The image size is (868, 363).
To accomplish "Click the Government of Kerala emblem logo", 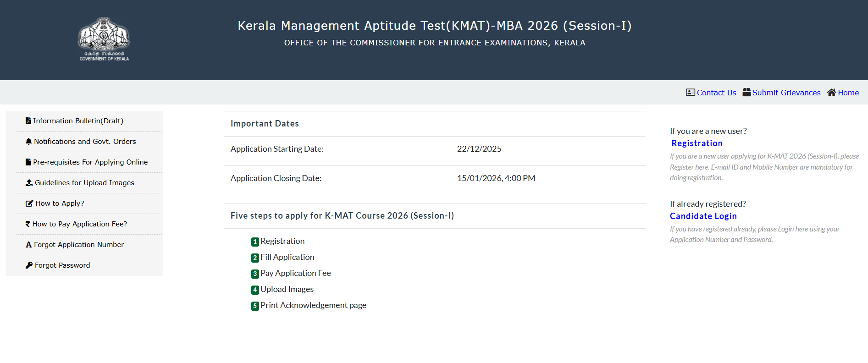I will tap(104, 38).
